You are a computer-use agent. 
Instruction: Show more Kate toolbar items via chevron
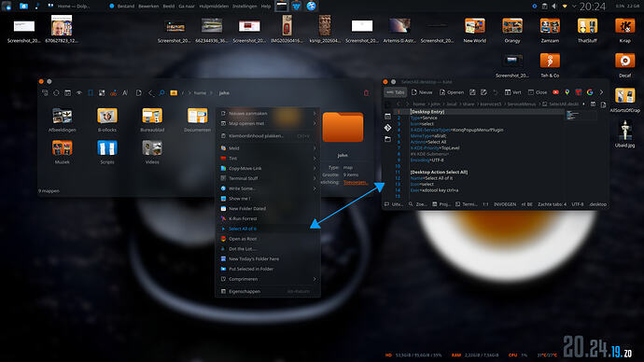pos(601,92)
